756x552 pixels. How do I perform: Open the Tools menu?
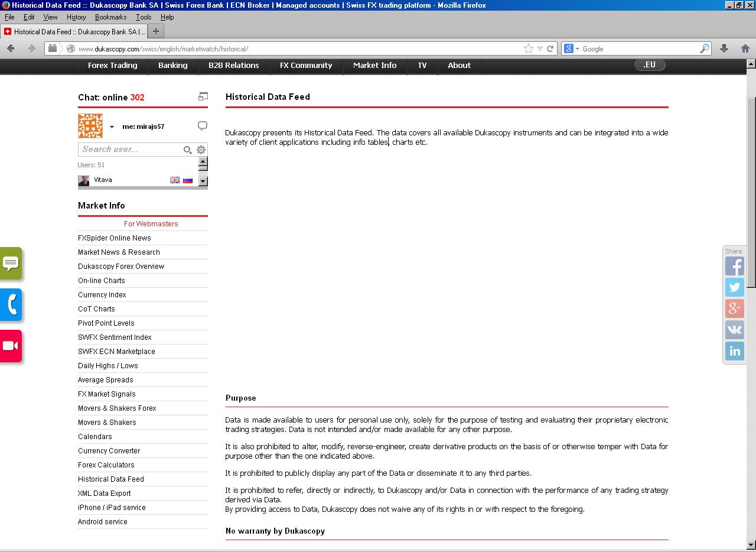[144, 17]
